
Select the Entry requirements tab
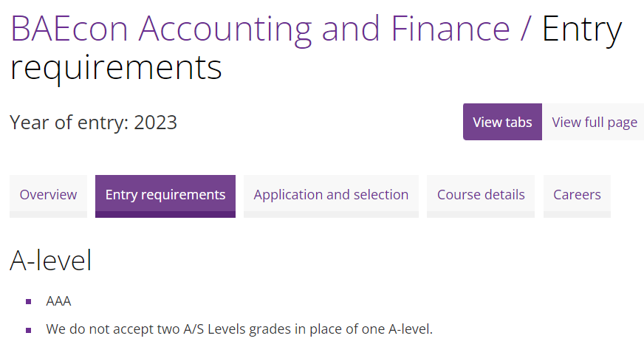(165, 195)
